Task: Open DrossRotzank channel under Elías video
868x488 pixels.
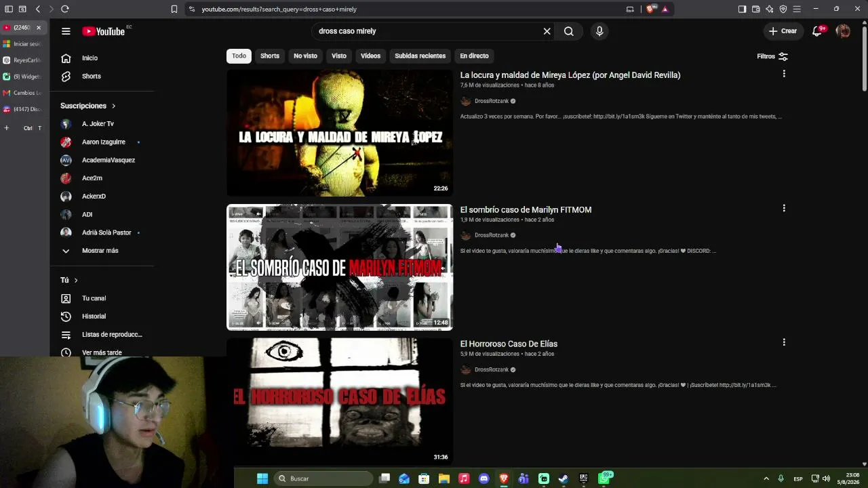Action: click(492, 369)
